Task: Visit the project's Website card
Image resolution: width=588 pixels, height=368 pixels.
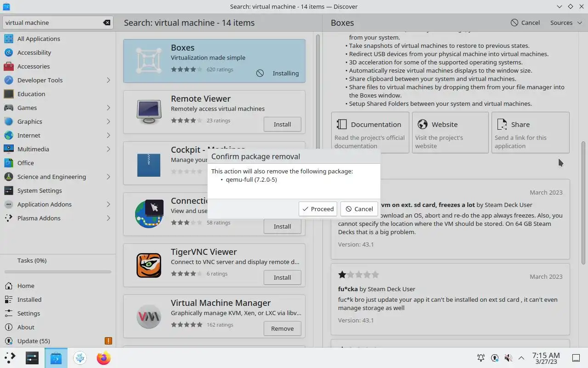Action: (450, 132)
